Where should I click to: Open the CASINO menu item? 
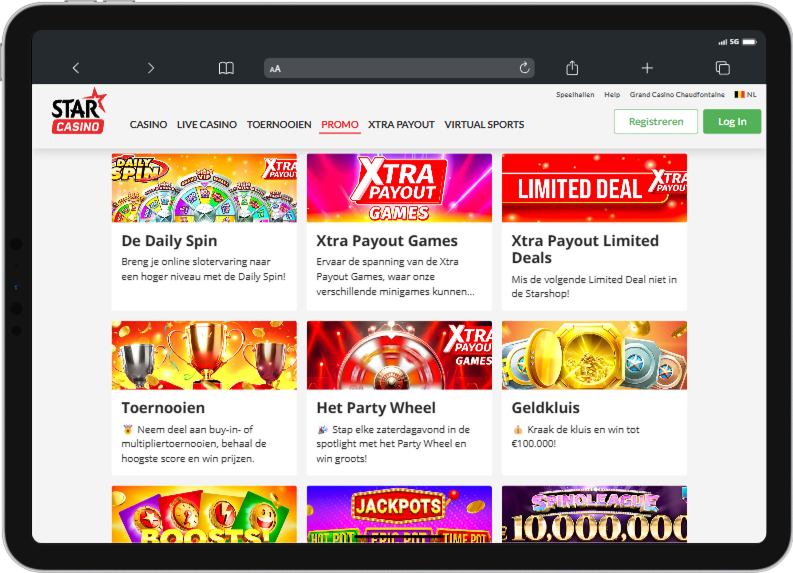pyautogui.click(x=148, y=124)
